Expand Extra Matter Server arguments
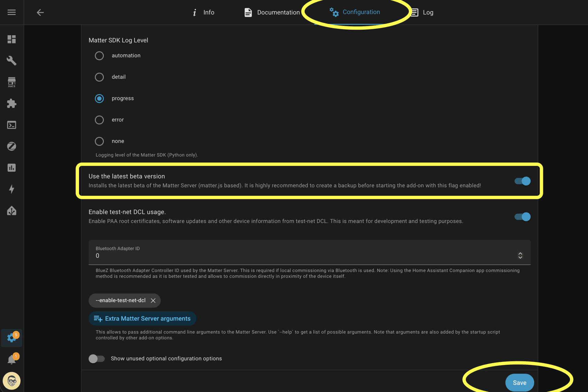This screenshot has height=392, width=588. point(142,318)
